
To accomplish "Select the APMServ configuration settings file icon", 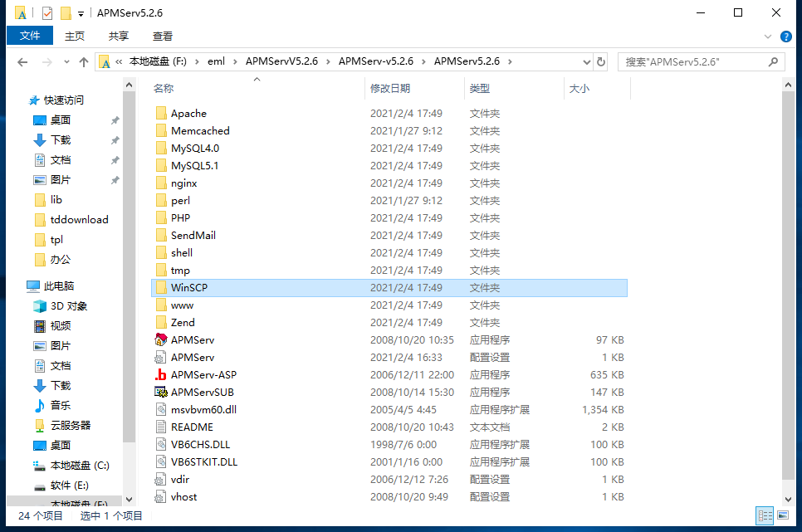I will (x=160, y=357).
